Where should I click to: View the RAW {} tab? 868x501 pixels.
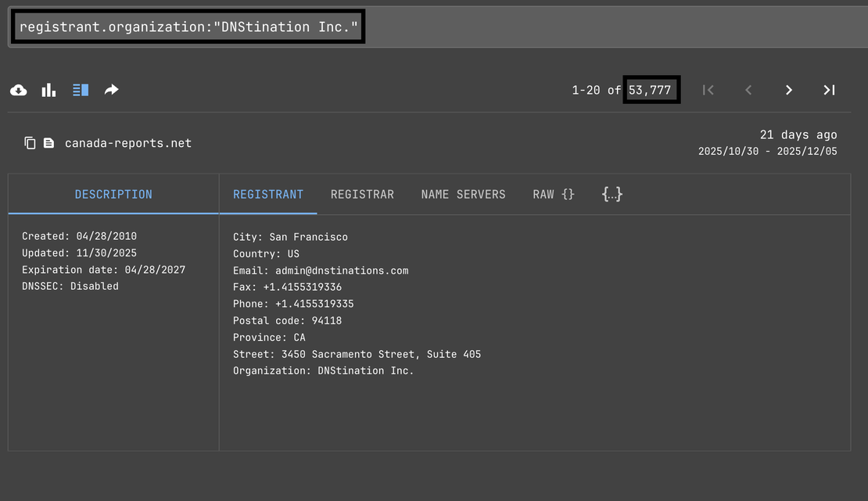coord(554,195)
